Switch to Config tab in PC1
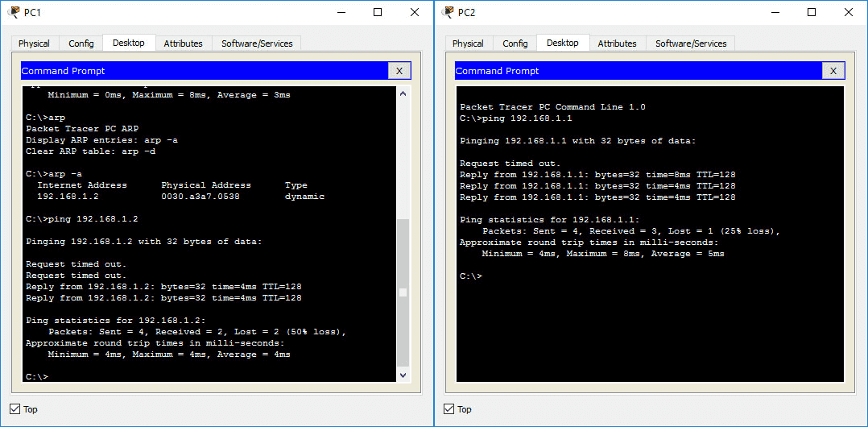 point(81,44)
